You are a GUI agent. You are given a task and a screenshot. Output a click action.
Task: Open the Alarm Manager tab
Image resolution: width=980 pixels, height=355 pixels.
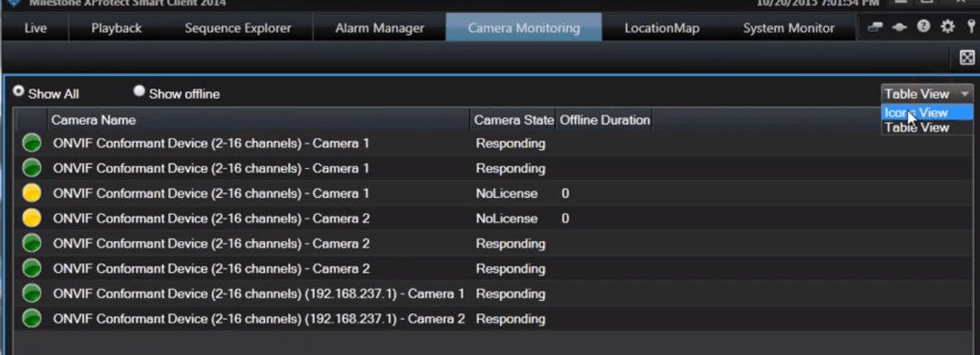coord(379,28)
